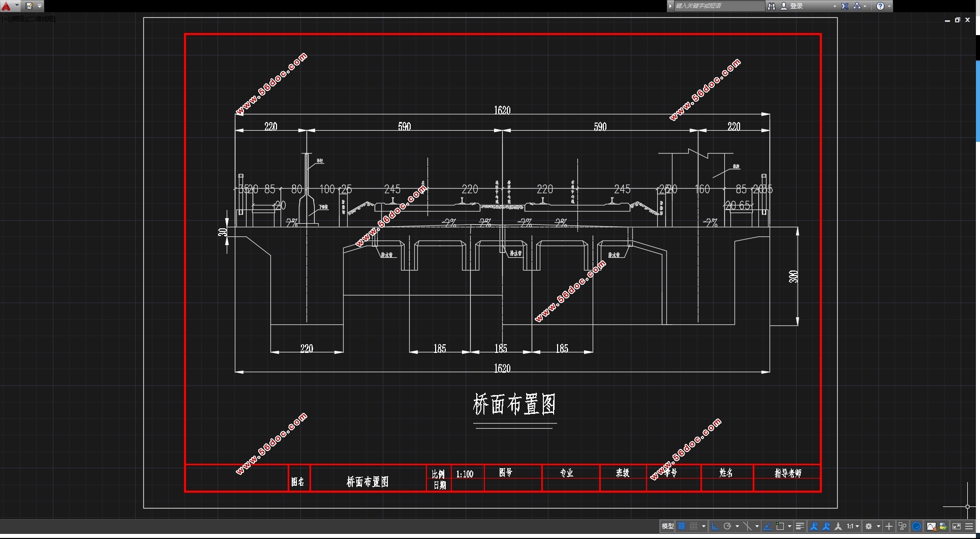Select the 300 vertical height dimension
The width and height of the screenshot is (980, 539).
tap(793, 276)
